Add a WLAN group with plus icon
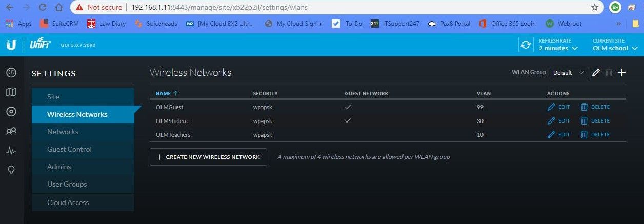This screenshot has width=644, height=224. (621, 73)
